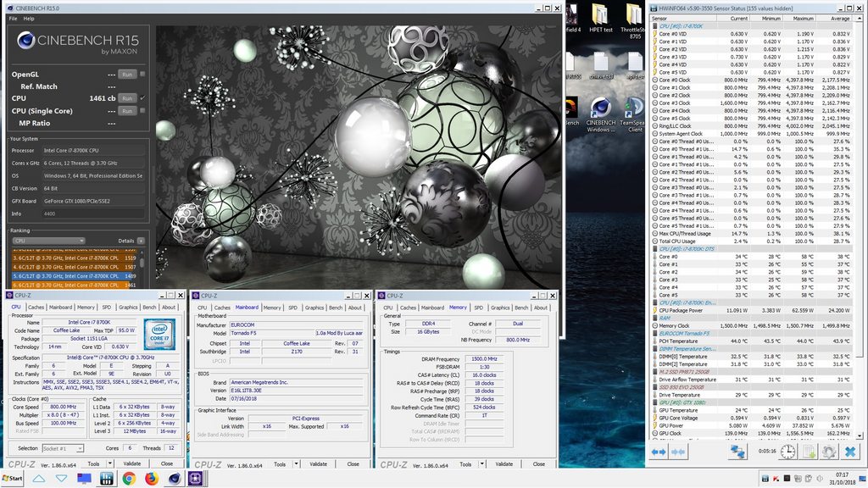Open HWiNFO settings gear icon
The height and width of the screenshot is (488, 868).
[828, 452]
